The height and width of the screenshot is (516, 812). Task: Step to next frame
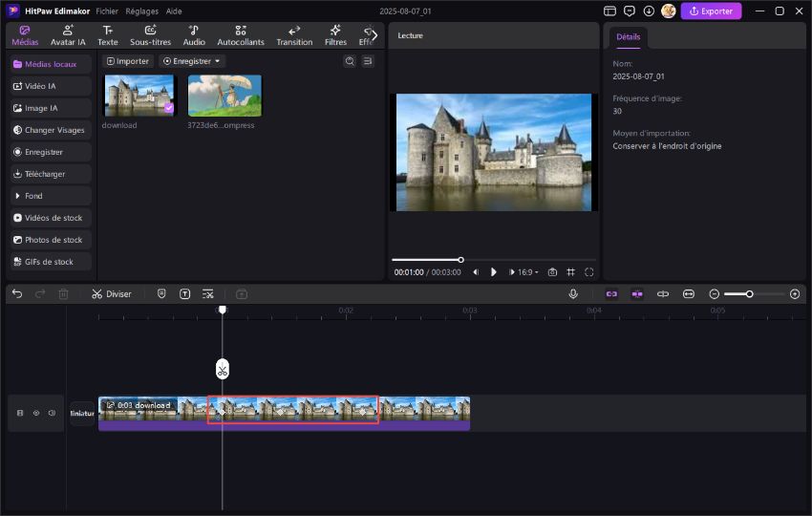point(511,272)
